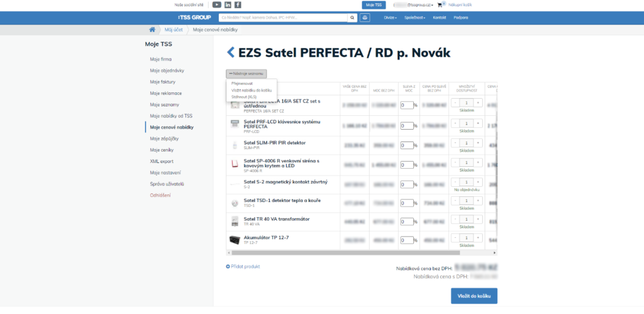The image size is (644, 314).
Task: Expand the Společnost dropdown menu
Action: click(415, 18)
